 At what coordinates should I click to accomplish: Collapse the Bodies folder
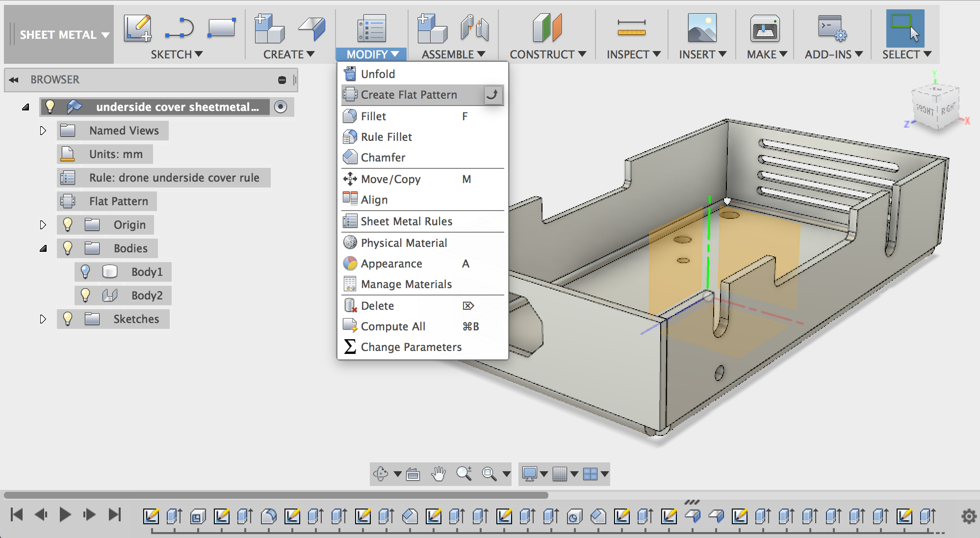pos(43,248)
